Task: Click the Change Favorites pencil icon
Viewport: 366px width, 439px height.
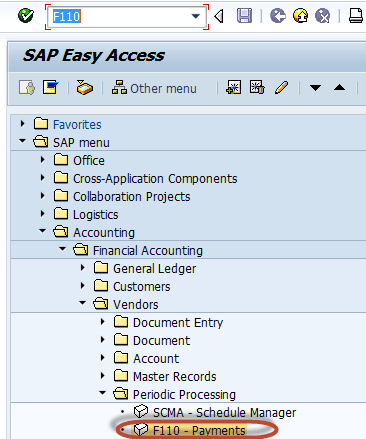Action: point(282,88)
